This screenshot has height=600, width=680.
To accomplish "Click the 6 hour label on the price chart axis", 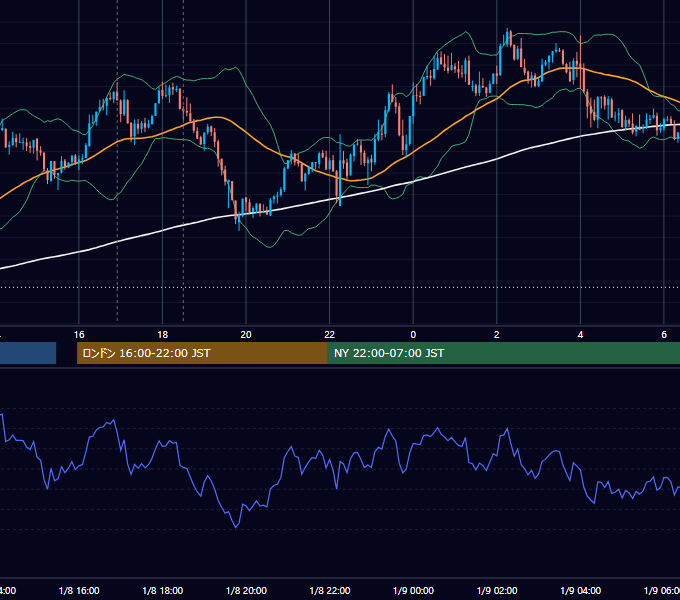I will click(664, 335).
